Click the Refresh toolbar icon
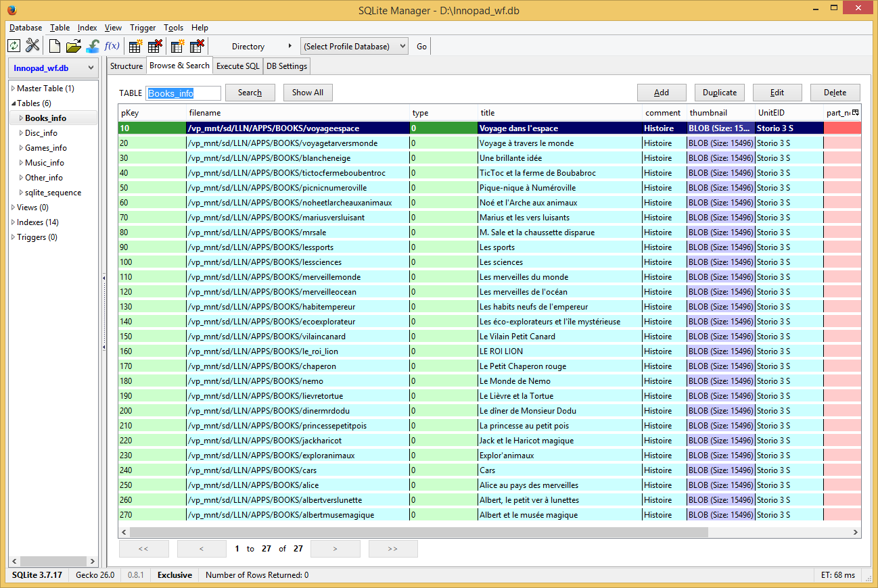The width and height of the screenshot is (878, 588). coord(14,46)
